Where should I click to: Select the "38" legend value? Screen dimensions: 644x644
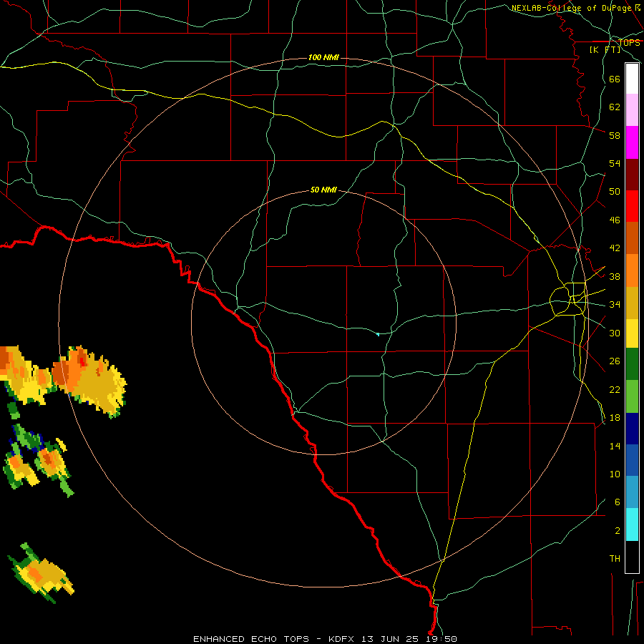click(615, 276)
